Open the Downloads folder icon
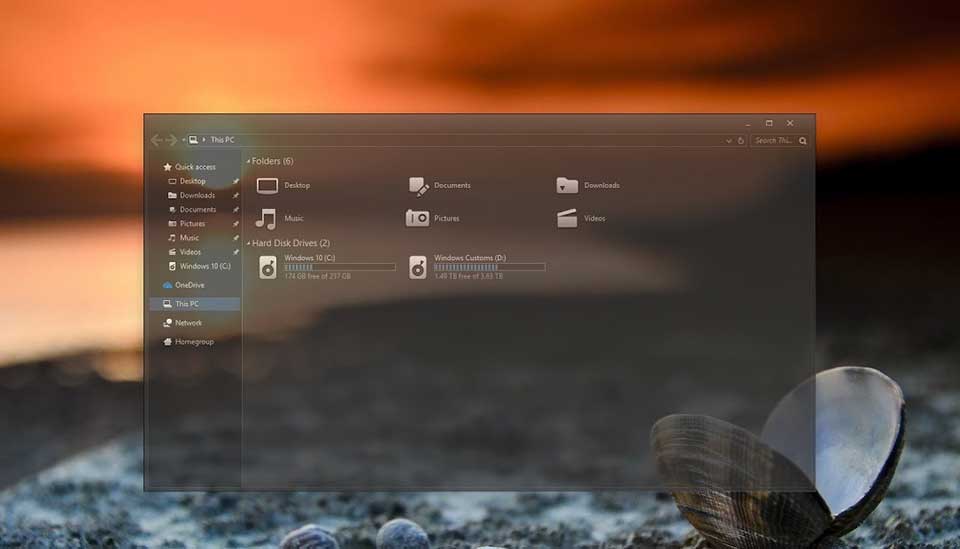Screen dimensions: 960x549 point(567,185)
